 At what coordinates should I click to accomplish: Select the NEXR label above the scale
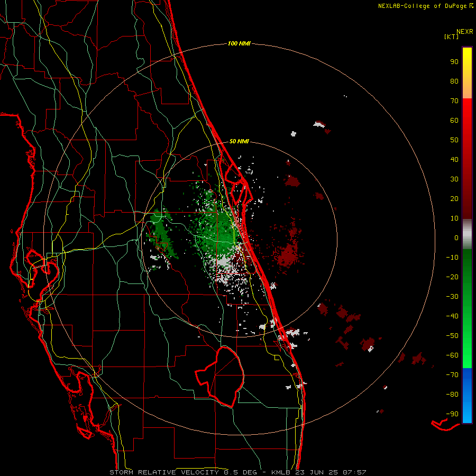tap(464, 32)
